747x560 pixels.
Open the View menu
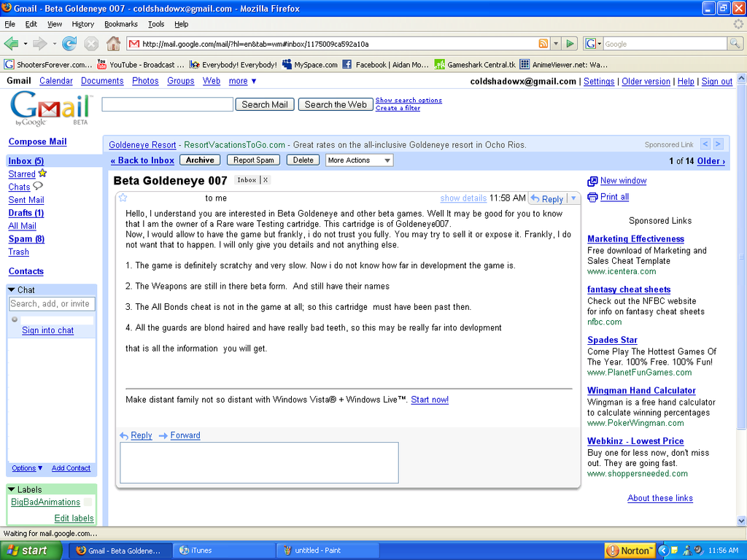click(x=54, y=24)
